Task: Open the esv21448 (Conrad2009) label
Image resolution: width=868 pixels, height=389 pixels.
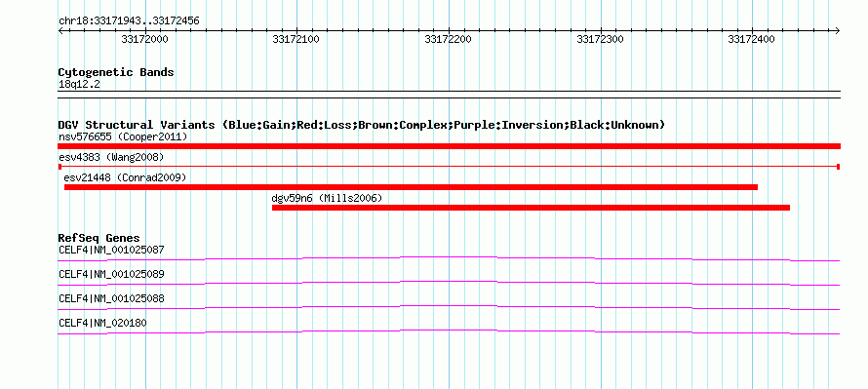Action: 125,177
